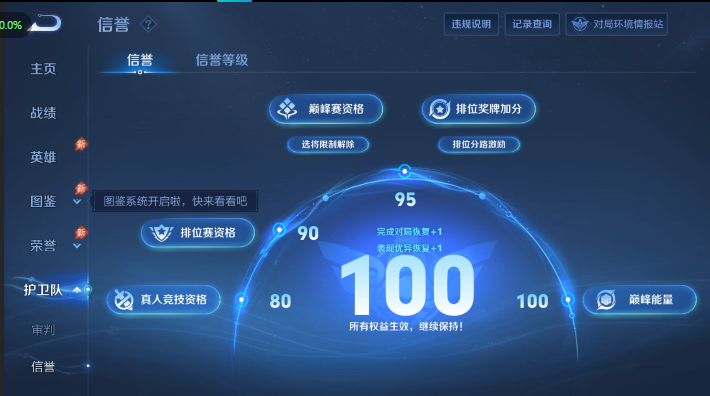Viewport: 710px width, 396px height.
Task: Click the 80 marker node on the arc
Action: click(242, 299)
